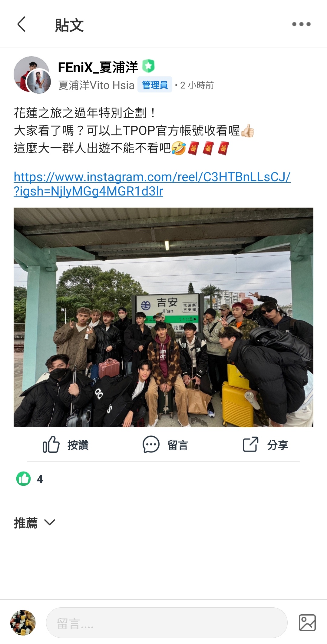Open the poster's profile avatar
The height and width of the screenshot is (644, 327).
[32, 75]
